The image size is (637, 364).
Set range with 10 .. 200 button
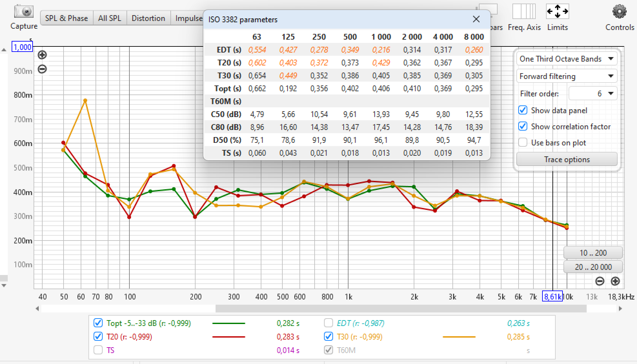(593, 253)
